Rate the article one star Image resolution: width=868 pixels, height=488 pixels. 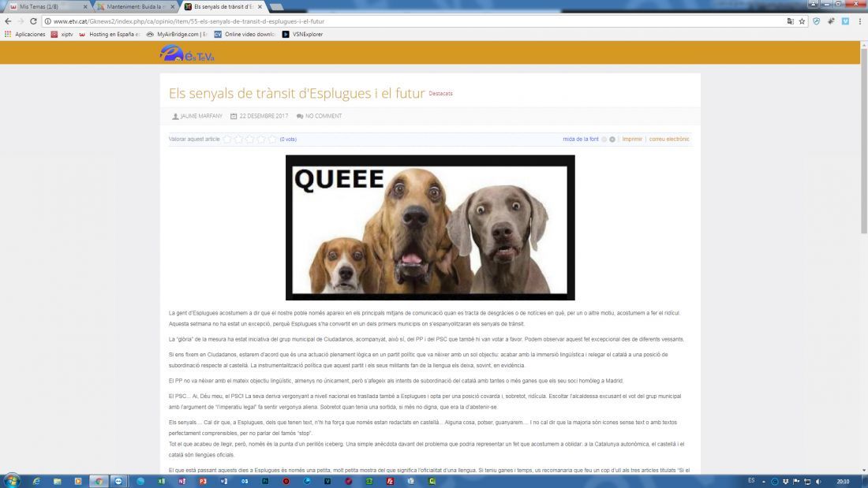click(227, 139)
